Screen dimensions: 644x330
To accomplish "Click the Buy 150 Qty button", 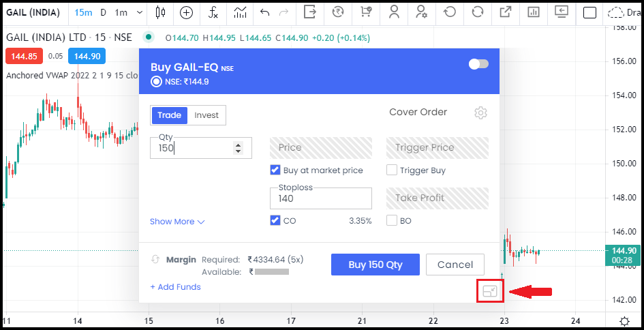I will click(375, 265).
